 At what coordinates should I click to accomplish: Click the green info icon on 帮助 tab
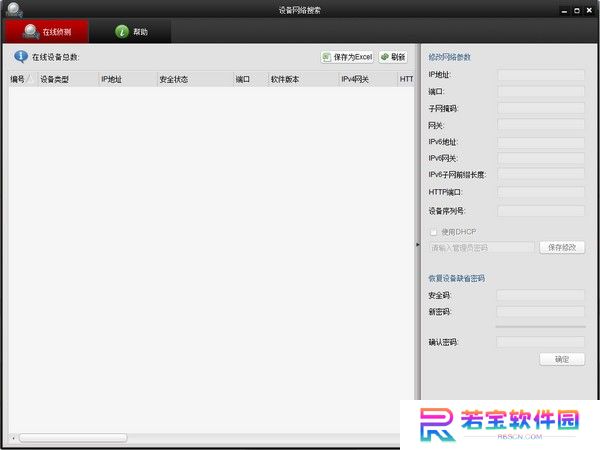click(122, 31)
